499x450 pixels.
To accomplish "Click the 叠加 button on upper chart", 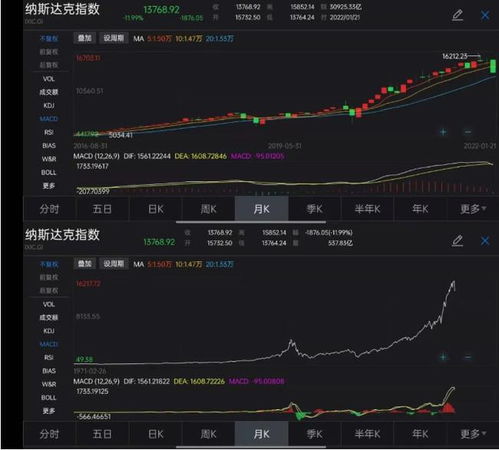I will (x=85, y=38).
